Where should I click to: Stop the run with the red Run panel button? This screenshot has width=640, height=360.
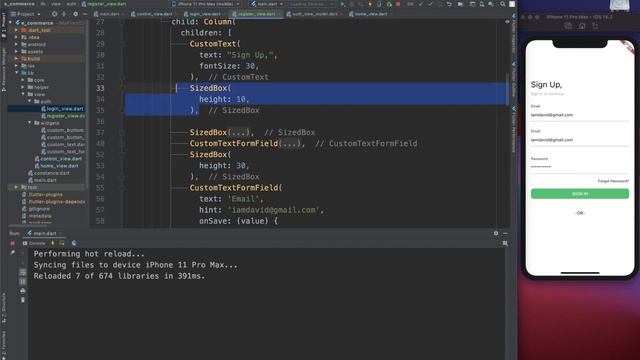13,243
